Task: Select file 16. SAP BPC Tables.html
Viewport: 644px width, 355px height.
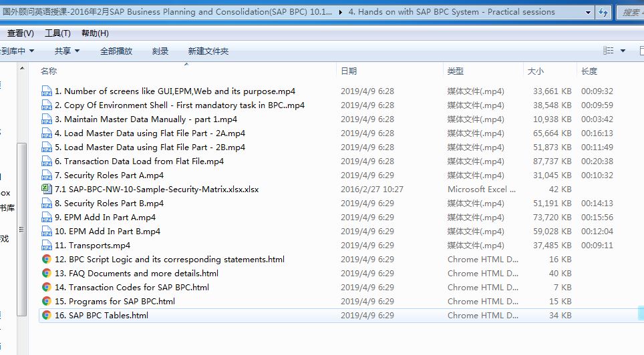Action: pos(102,315)
